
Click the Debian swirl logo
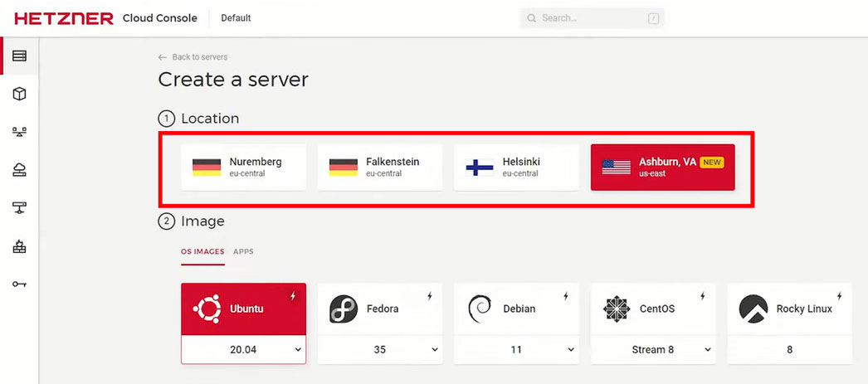point(480,309)
